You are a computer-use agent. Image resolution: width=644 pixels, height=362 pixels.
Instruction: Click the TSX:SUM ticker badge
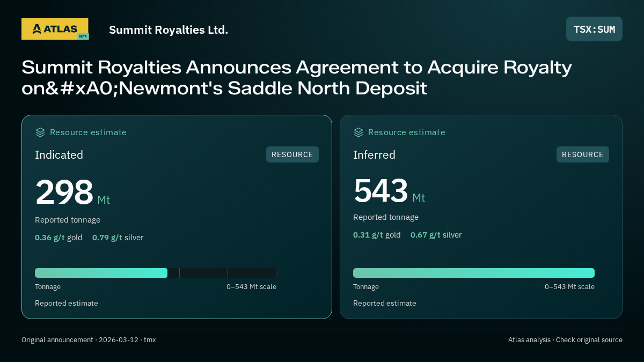coord(594,29)
